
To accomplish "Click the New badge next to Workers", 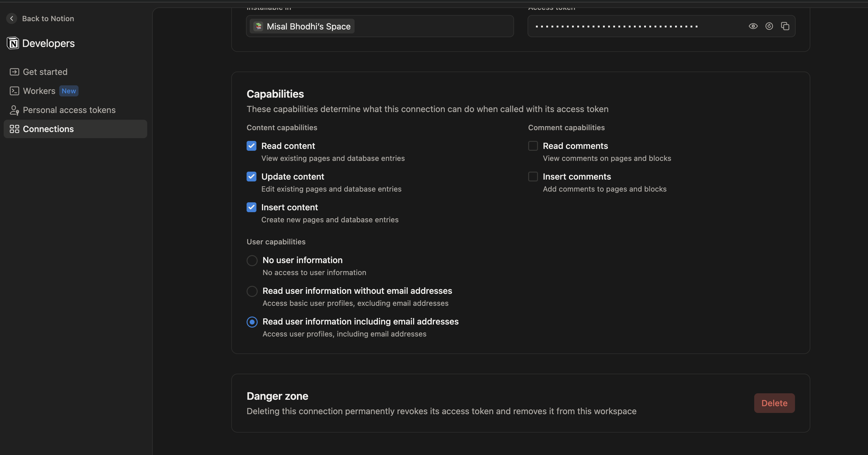I will pos(69,91).
